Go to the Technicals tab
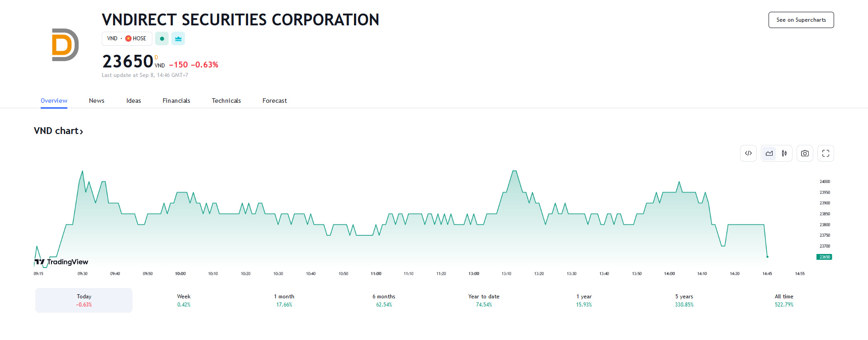 (226, 101)
